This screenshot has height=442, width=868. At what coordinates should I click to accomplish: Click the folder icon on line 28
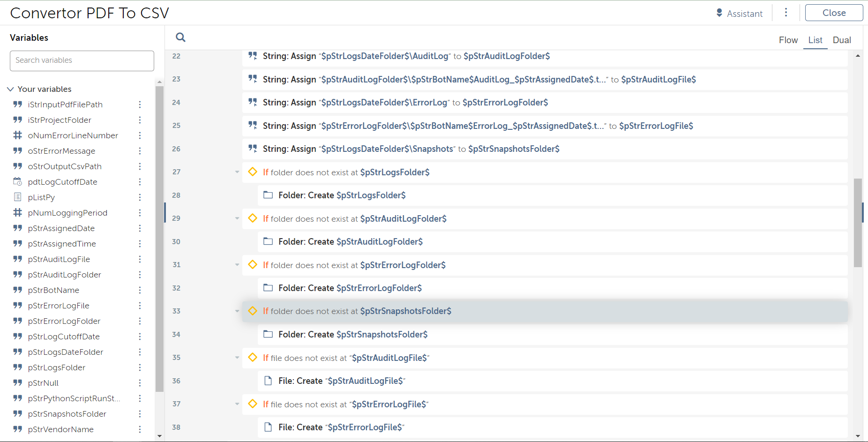coord(268,195)
